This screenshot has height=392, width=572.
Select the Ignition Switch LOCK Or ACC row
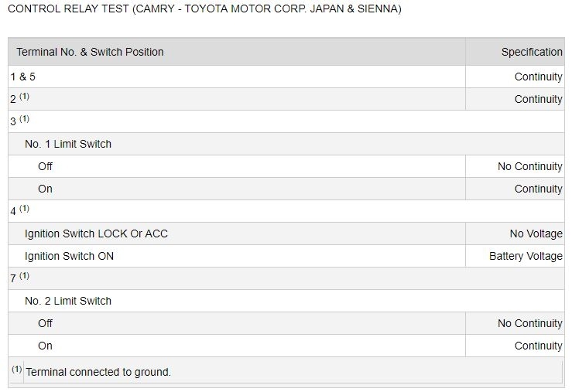96,233
